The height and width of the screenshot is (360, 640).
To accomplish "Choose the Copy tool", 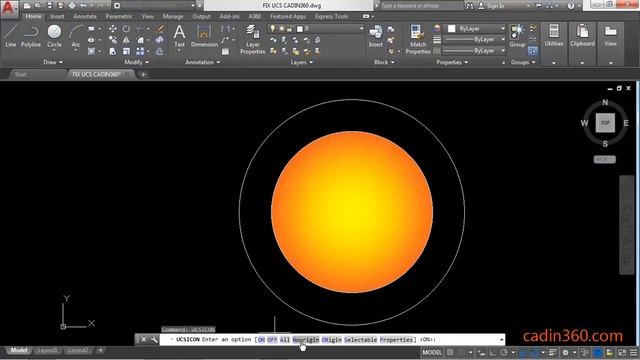I will click(113, 40).
